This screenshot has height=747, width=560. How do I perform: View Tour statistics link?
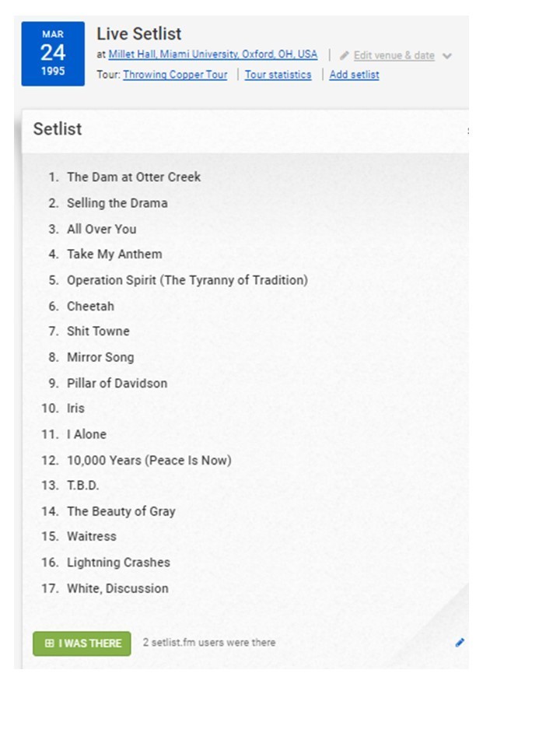pos(278,75)
